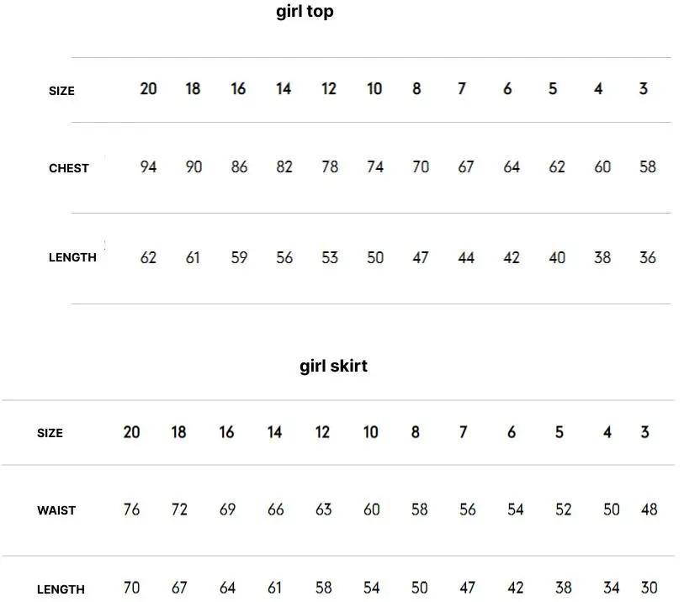This screenshot has width=700, height=602.
Task: Select chest value 67
Action: 465,167
